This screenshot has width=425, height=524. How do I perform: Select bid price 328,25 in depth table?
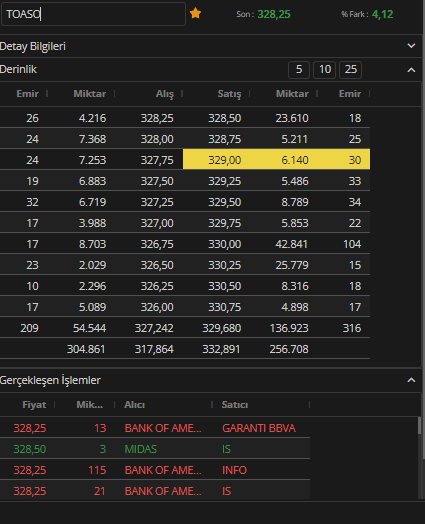[157, 118]
